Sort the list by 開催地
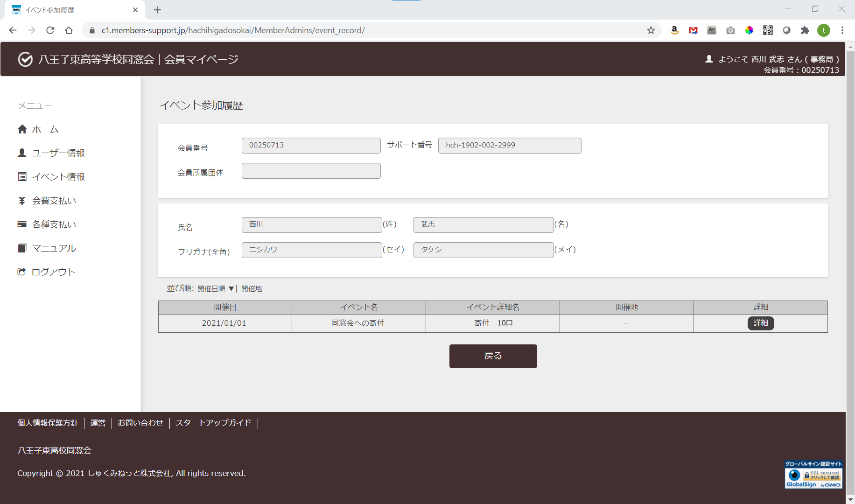Screen dimensions: 855x504 point(252,289)
